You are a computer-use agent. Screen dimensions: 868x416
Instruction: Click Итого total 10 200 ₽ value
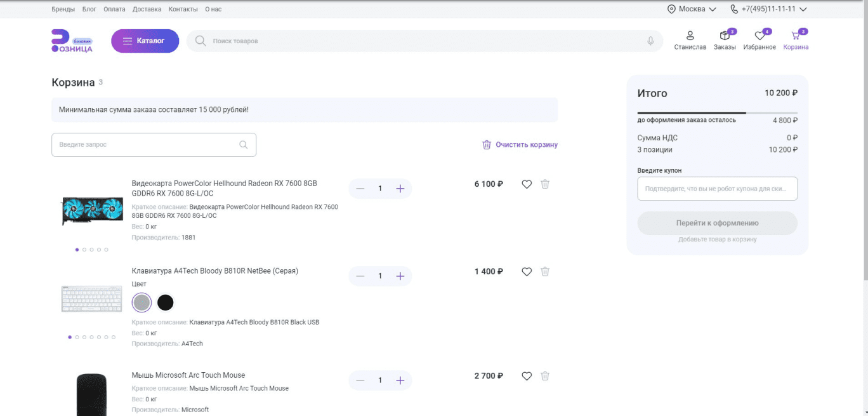coord(781,93)
